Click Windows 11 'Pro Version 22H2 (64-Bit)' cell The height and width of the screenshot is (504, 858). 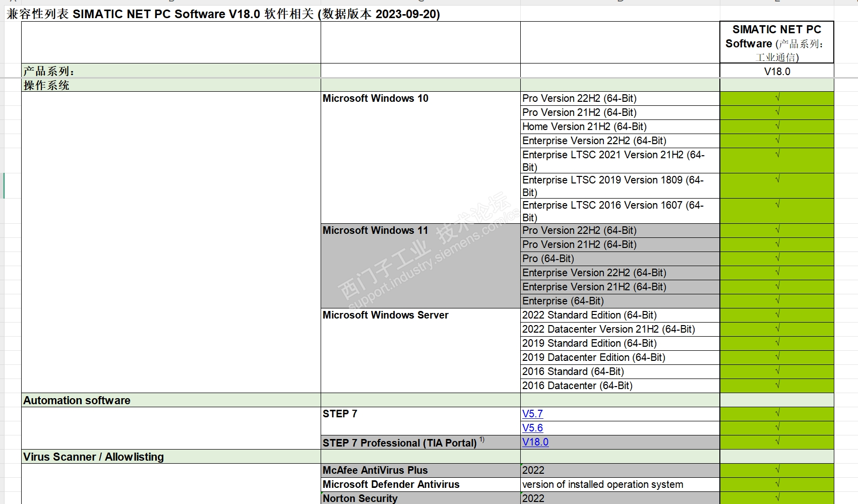[x=620, y=230]
